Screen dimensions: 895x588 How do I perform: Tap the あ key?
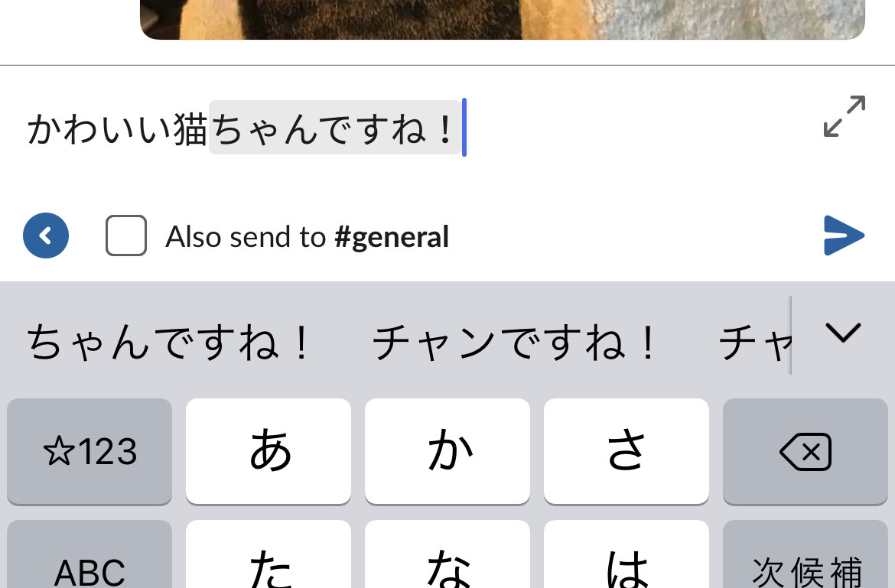tap(268, 451)
